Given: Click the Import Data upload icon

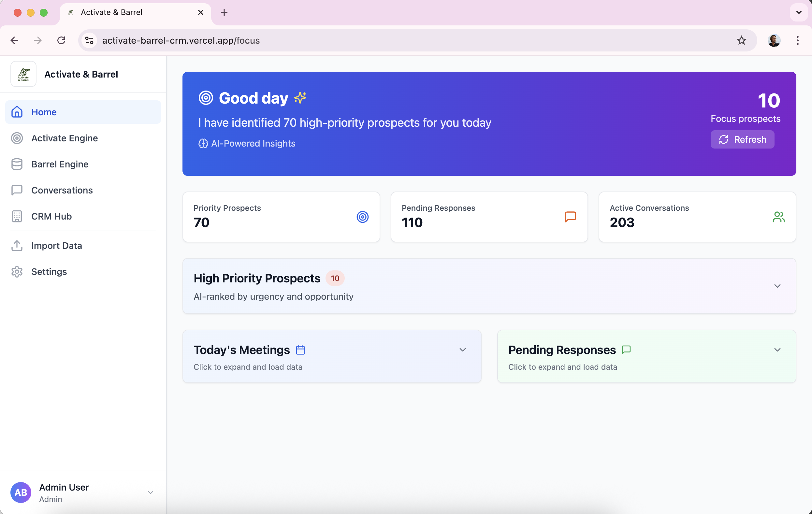Looking at the screenshot, I should coord(17,246).
